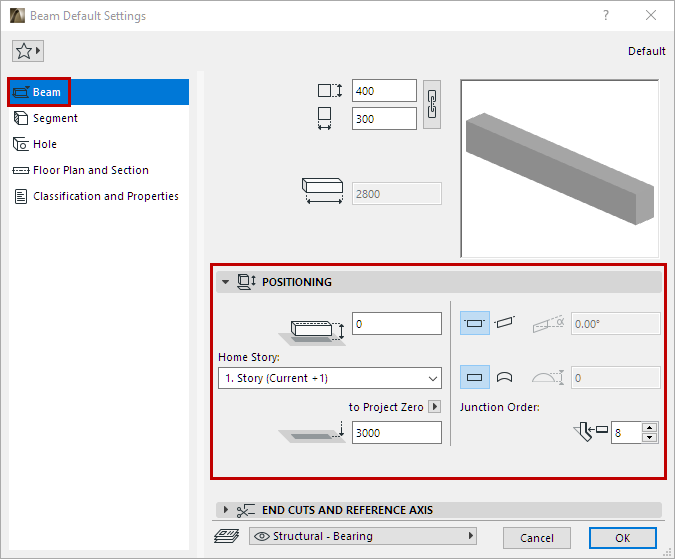Expand End Cuts and Reference Axis panel
675x559 pixels.
(226, 510)
